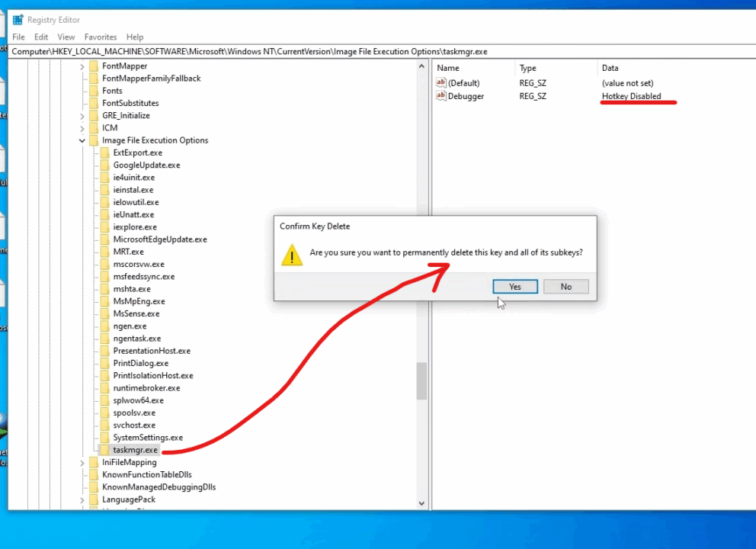Expand the FontMapper key
Image resolution: width=756 pixels, height=549 pixels.
(x=82, y=66)
